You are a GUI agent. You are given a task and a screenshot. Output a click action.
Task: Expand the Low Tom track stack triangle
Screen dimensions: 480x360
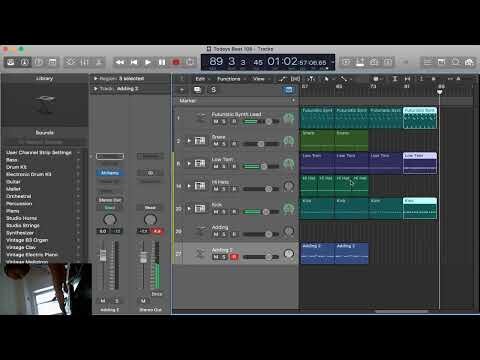click(189, 163)
